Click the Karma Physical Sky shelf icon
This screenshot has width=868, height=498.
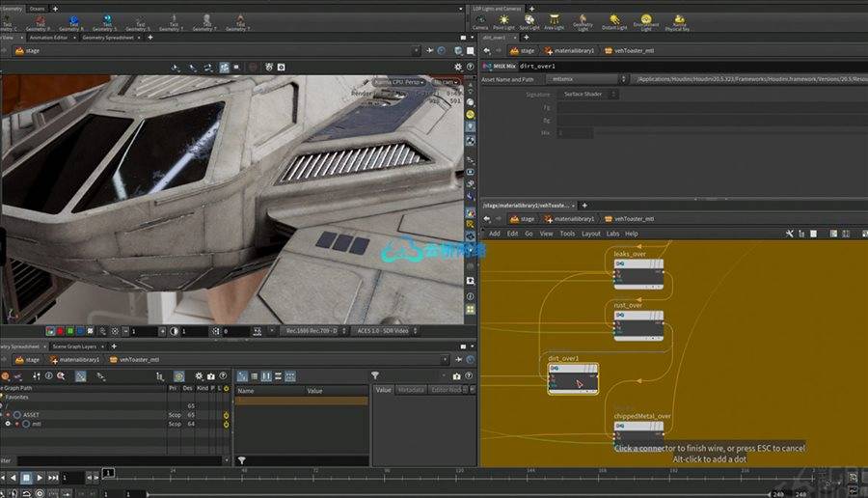click(x=679, y=20)
